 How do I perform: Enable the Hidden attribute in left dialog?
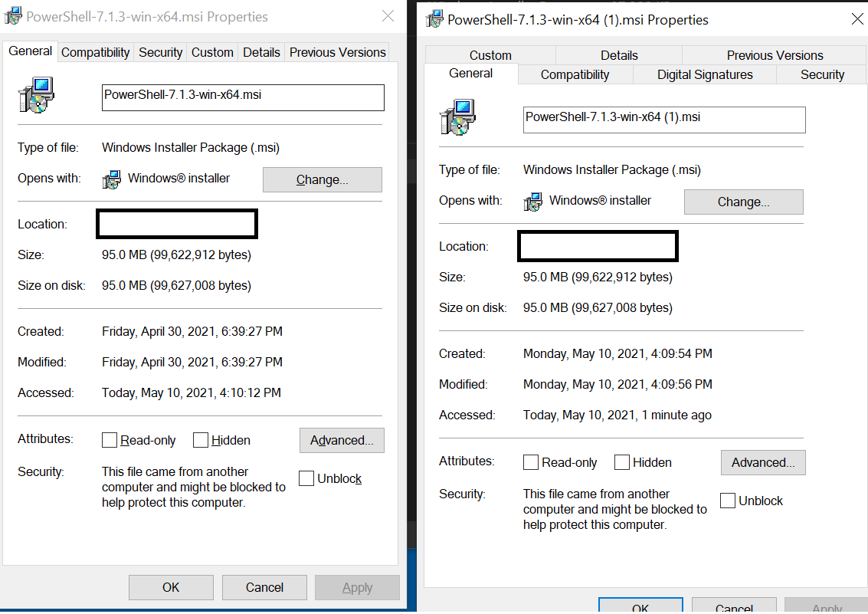200,440
